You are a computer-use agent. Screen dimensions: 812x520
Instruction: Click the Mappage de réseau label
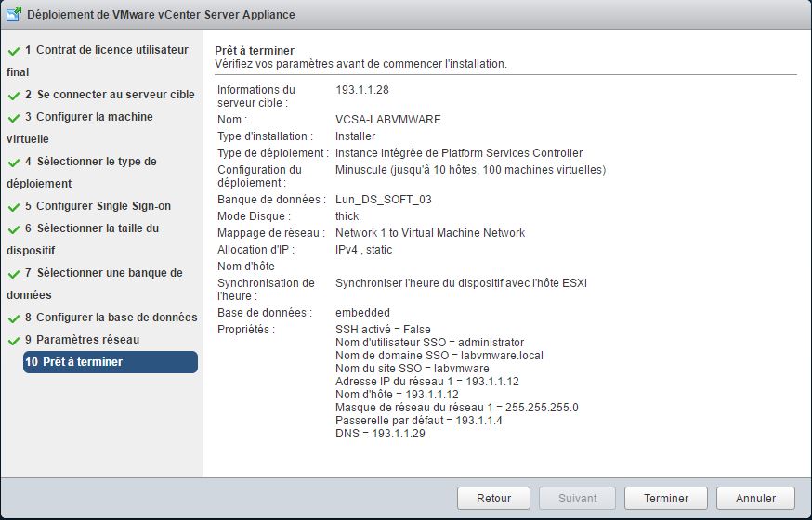[271, 233]
